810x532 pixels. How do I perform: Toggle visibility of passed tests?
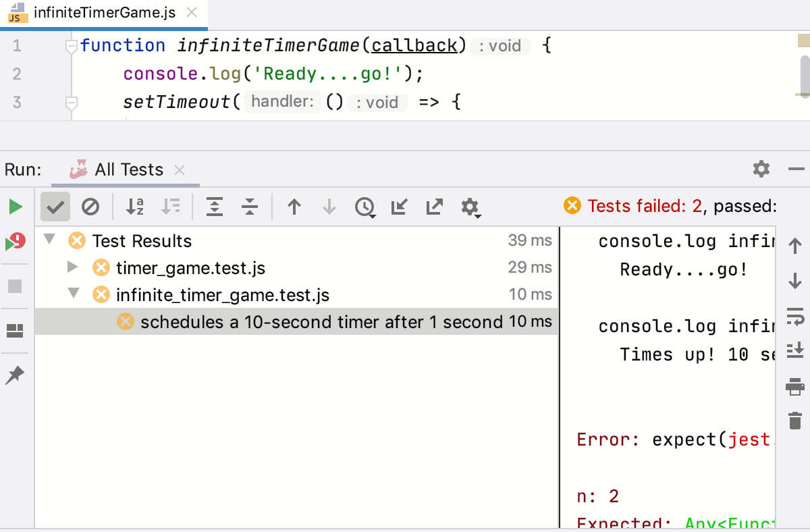tap(55, 207)
